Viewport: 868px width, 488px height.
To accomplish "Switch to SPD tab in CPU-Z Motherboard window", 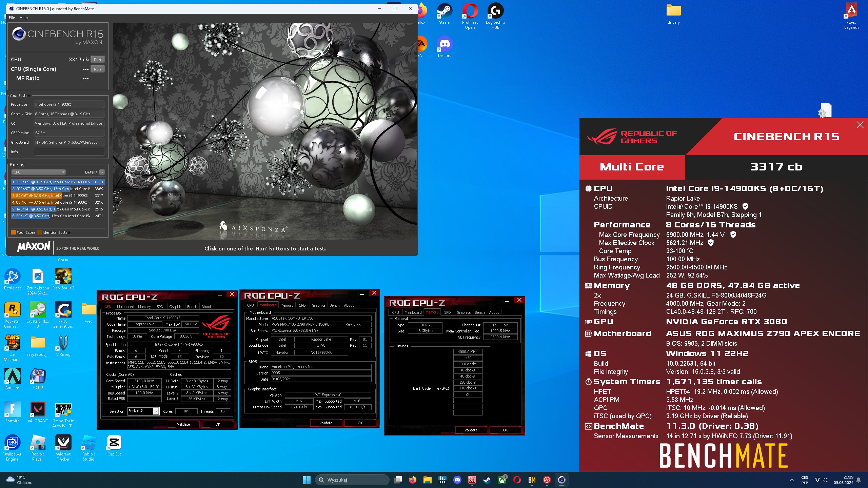I will [302, 305].
